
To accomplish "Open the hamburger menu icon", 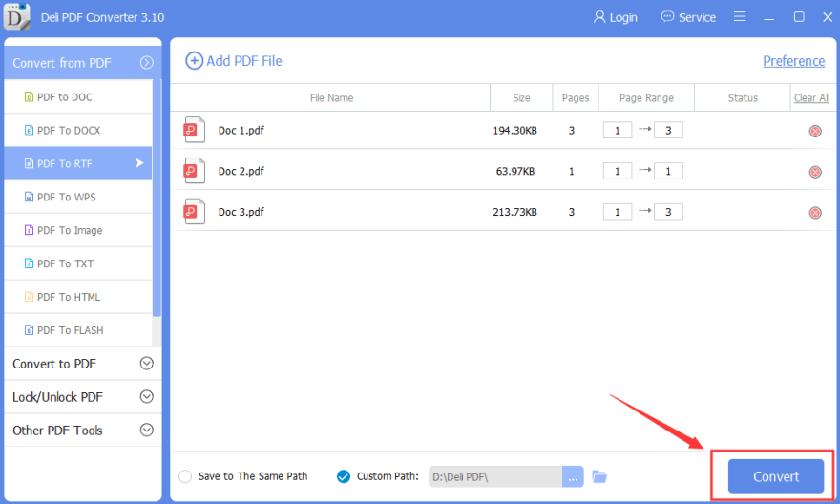I will coord(740,16).
